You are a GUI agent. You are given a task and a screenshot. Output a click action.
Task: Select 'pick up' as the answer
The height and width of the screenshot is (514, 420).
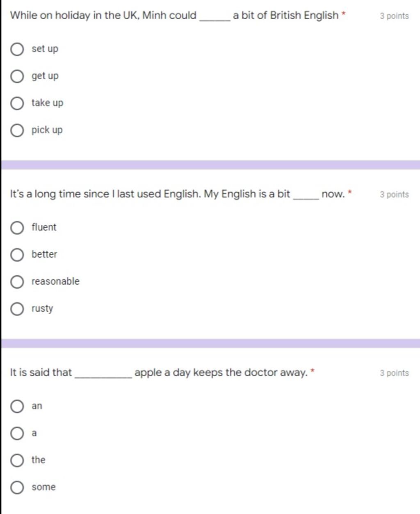(17, 130)
